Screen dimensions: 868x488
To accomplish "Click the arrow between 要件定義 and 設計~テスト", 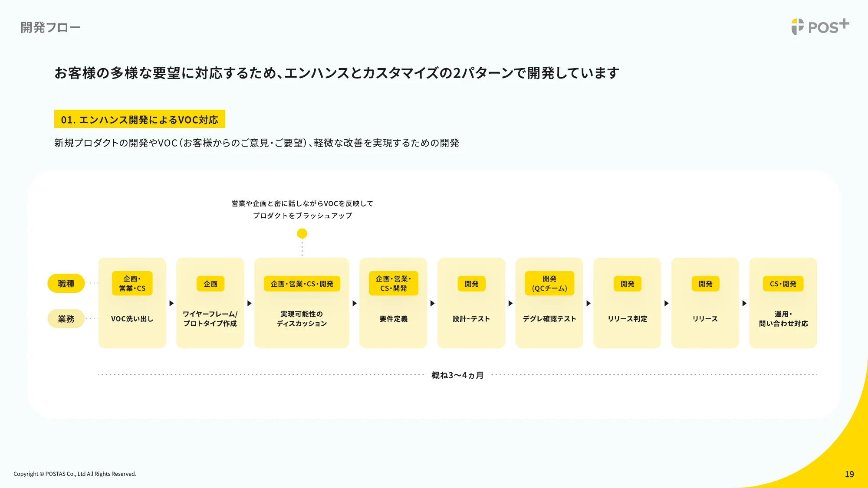I will (432, 303).
